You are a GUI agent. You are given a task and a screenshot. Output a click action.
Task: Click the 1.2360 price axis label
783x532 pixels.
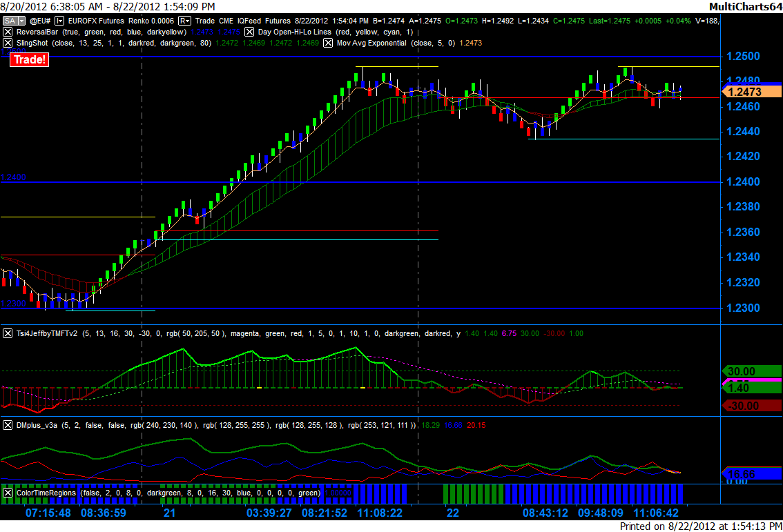point(743,233)
